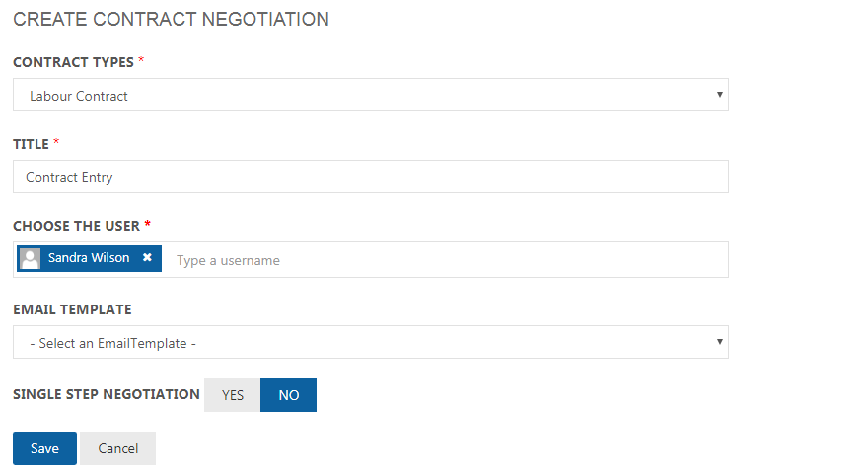Click the Email Template label

point(73,309)
